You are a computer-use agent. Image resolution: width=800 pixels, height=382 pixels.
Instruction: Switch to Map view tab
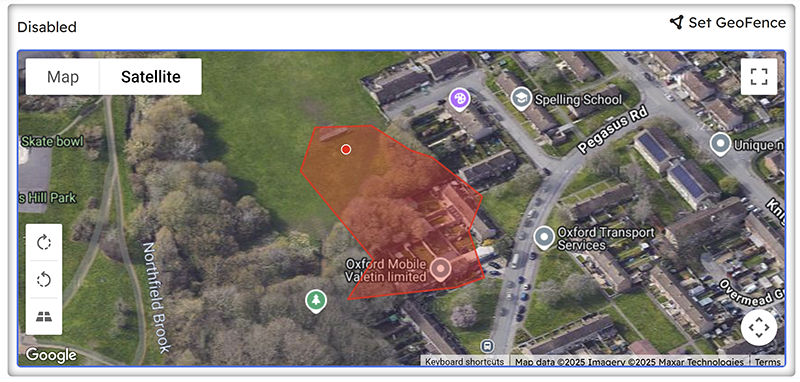[63, 77]
